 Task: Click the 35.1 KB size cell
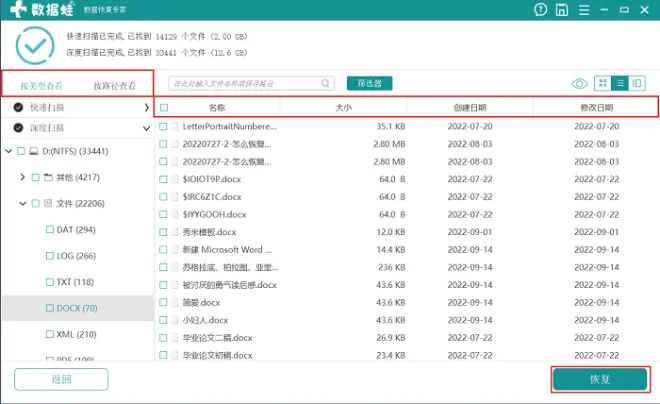[391, 126]
